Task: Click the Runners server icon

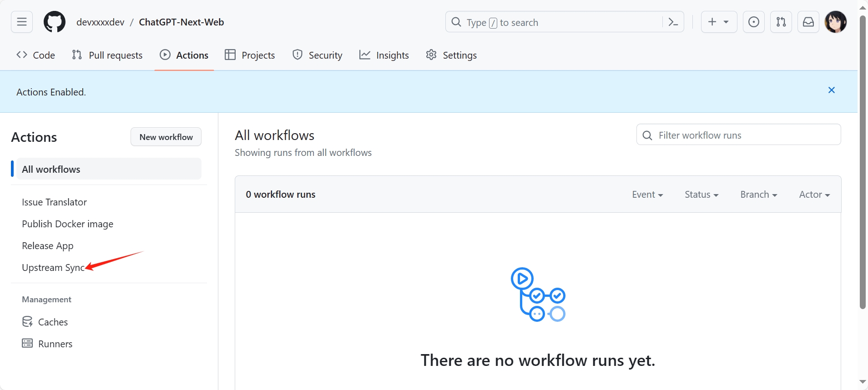Action: 27,343
